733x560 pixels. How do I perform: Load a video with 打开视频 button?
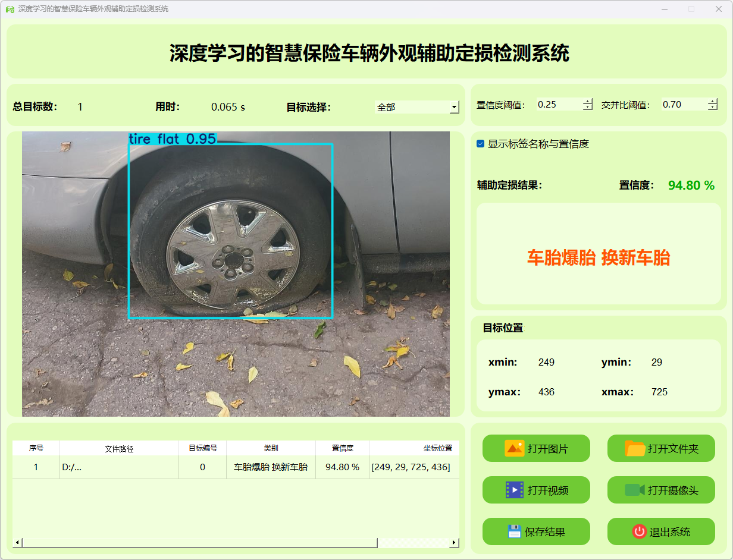click(536, 490)
